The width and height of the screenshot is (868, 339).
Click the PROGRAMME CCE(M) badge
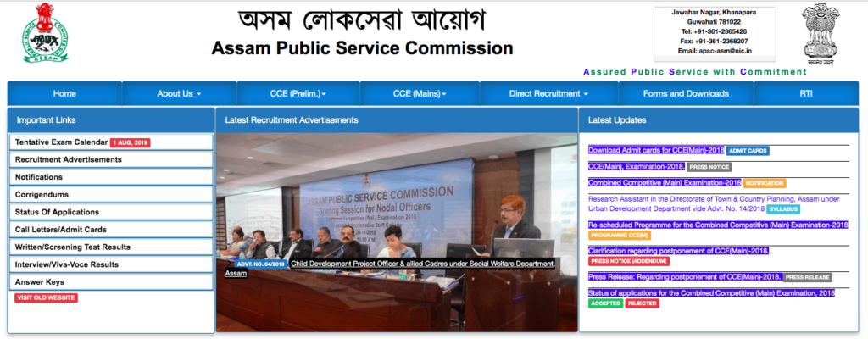pyautogui.click(x=619, y=235)
